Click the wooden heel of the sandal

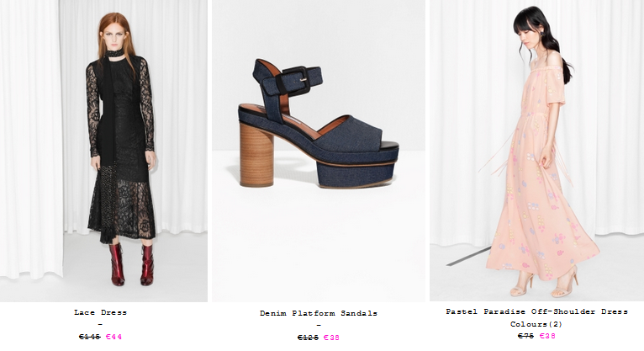[x=256, y=155]
